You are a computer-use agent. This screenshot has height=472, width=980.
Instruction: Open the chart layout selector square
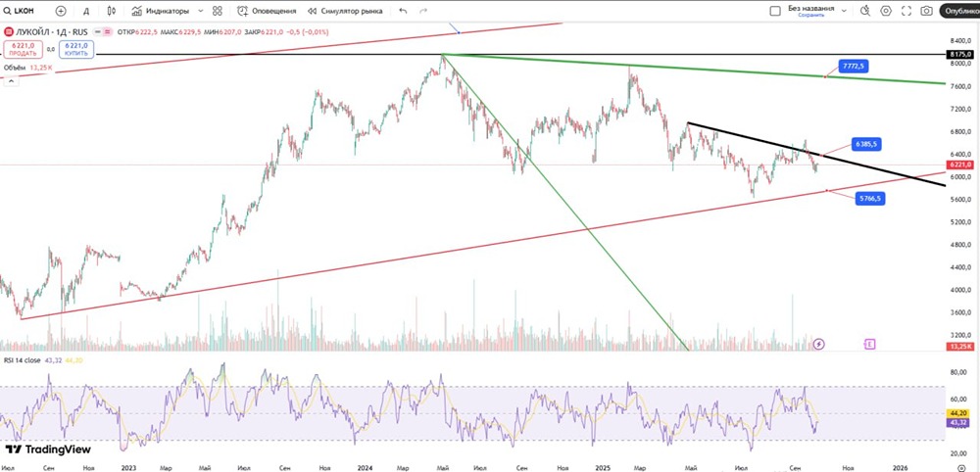[775, 11]
